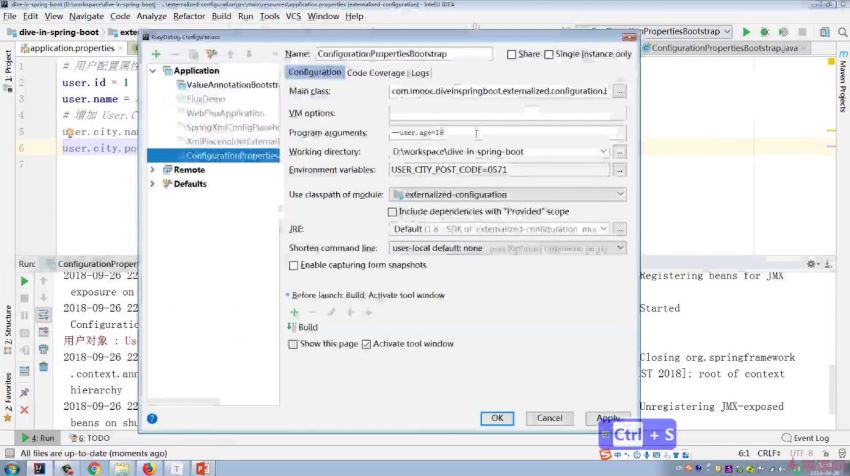Expand the Defaults tree node

click(153, 184)
